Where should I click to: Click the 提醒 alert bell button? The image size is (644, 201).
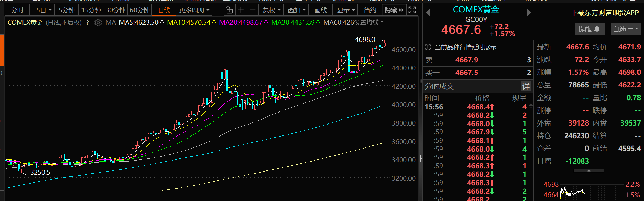coord(589,29)
